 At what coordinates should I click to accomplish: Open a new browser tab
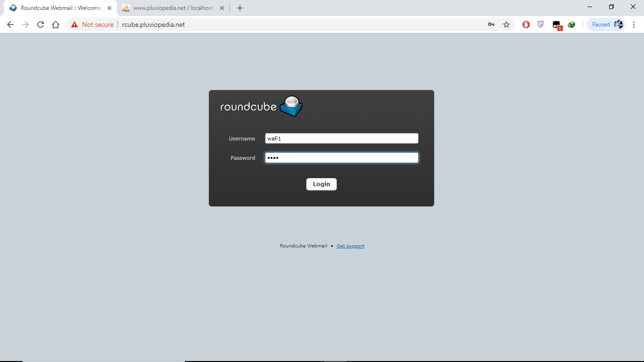pos(239,8)
